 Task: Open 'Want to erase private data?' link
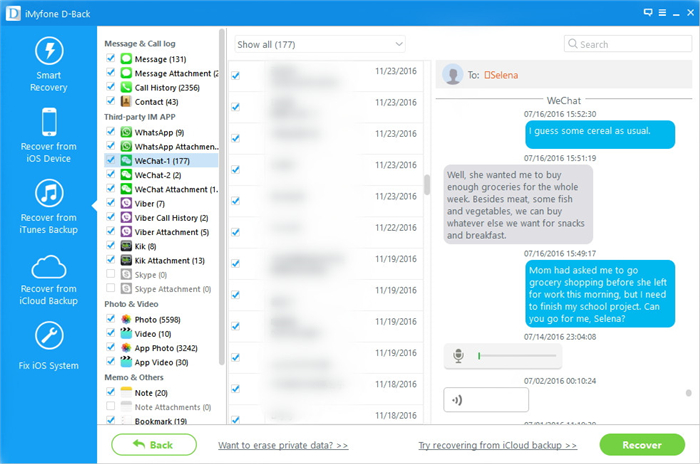pyautogui.click(x=283, y=445)
